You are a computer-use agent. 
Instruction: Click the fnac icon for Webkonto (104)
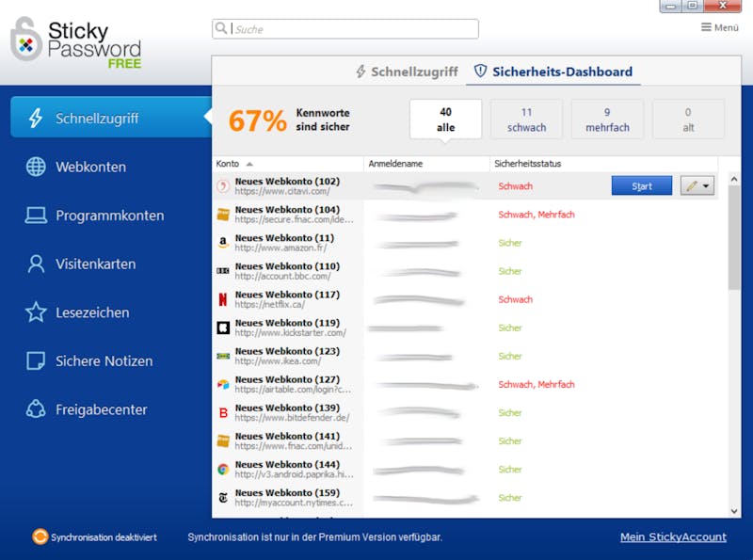(x=223, y=215)
